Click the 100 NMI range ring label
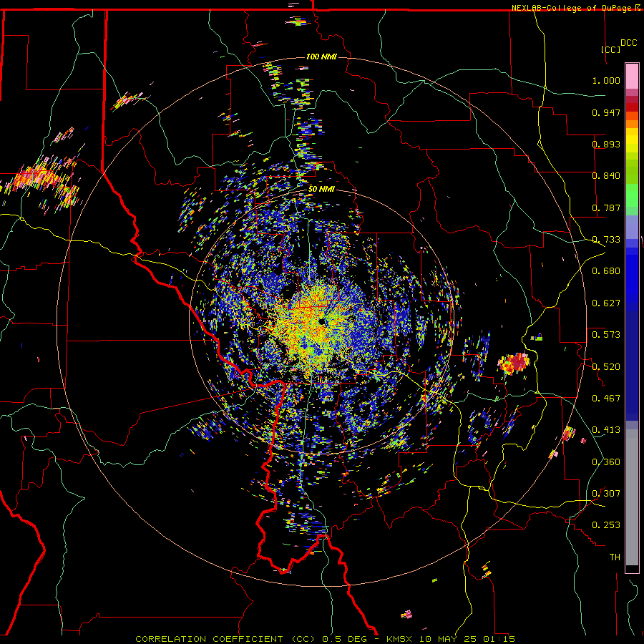 (321, 57)
